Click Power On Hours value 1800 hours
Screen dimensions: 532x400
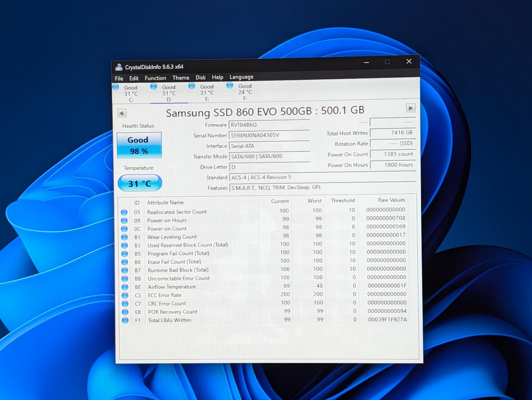point(393,165)
